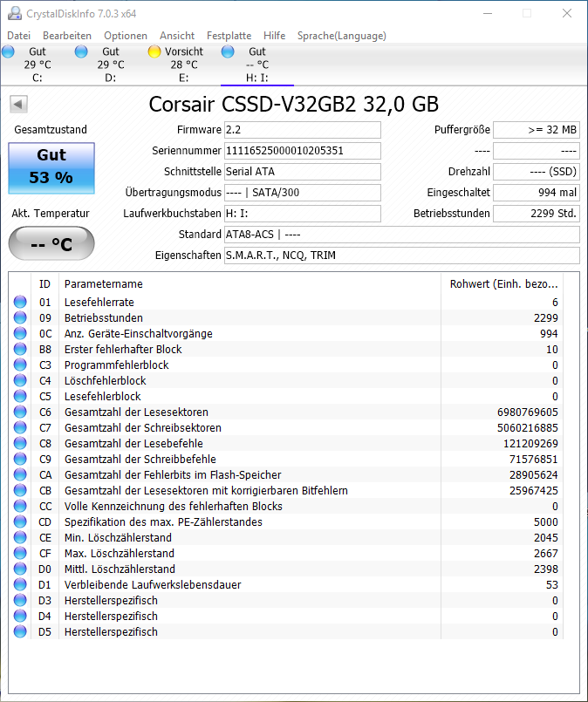Click status icon for row D5 Herstellerspezifisch
588x702 pixels.
20,631
